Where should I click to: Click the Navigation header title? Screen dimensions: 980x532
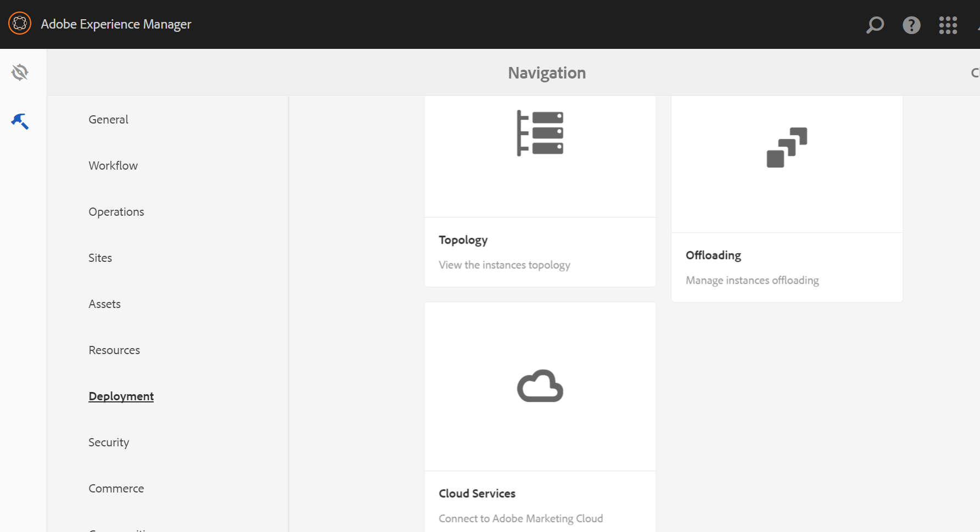pos(547,73)
